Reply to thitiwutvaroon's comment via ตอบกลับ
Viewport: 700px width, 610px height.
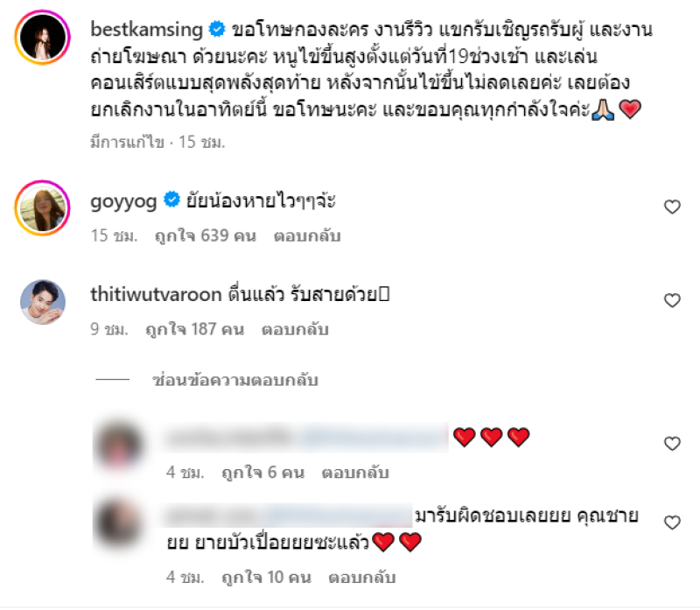point(295,329)
